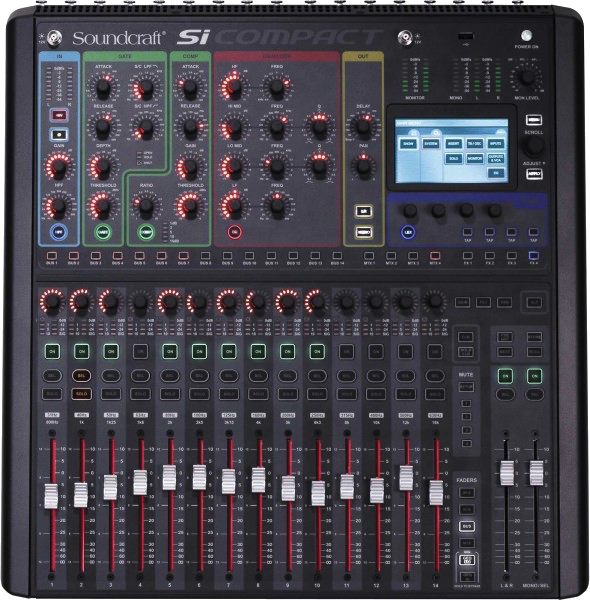Image resolution: width=590 pixels, height=600 pixels.
Task: Click the blue HPF round button
Action: (x=59, y=232)
